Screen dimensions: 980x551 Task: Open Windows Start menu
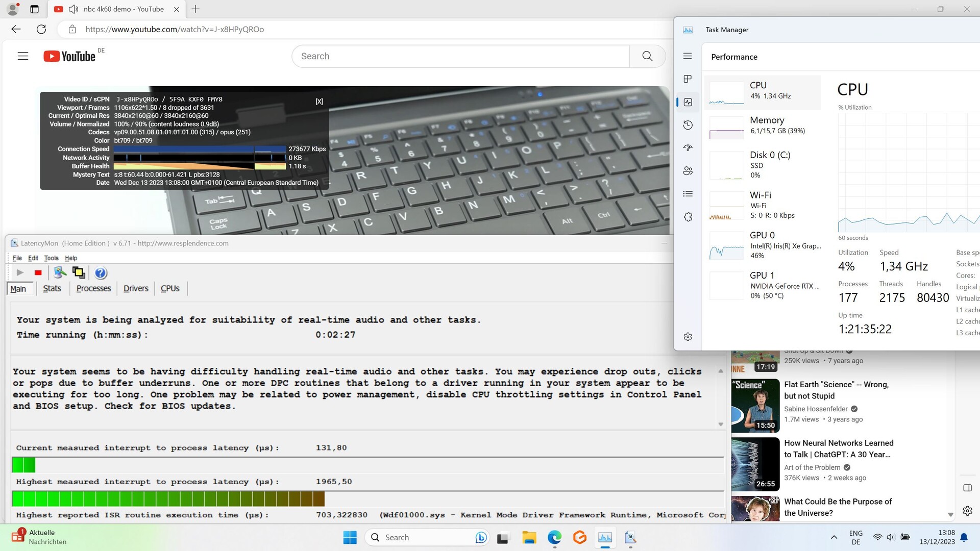(350, 537)
